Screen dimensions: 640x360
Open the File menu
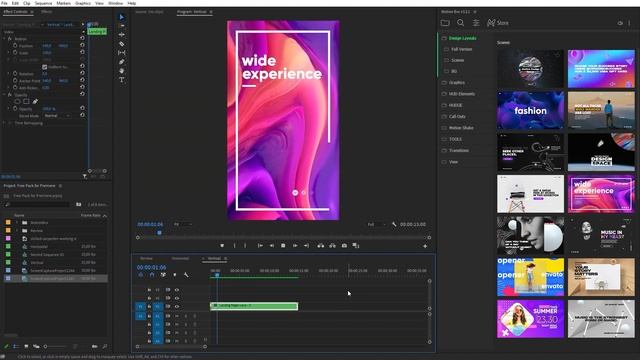(x=4, y=3)
